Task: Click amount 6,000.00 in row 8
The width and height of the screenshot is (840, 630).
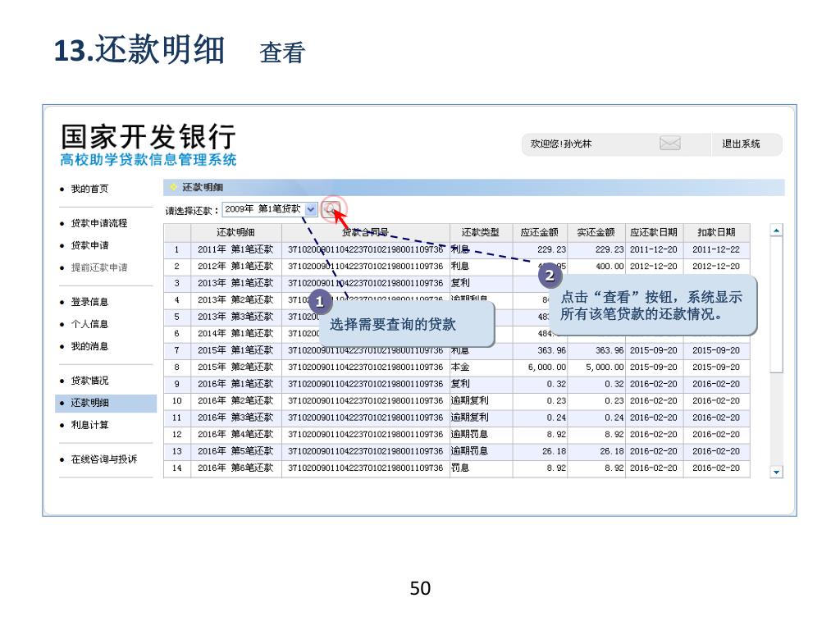Action: pos(546,367)
